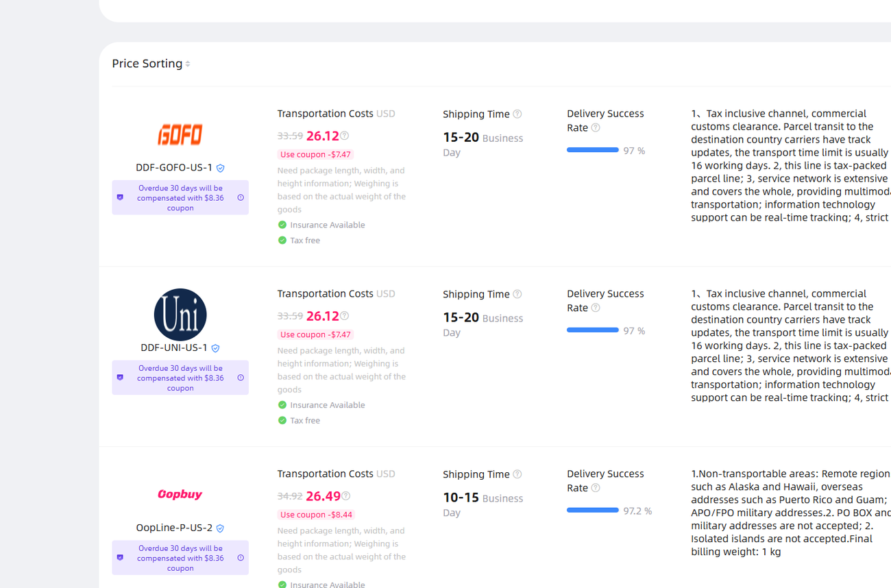
Task: Click the Use coupon -$7.47 tag for GOFO
Action: click(316, 154)
